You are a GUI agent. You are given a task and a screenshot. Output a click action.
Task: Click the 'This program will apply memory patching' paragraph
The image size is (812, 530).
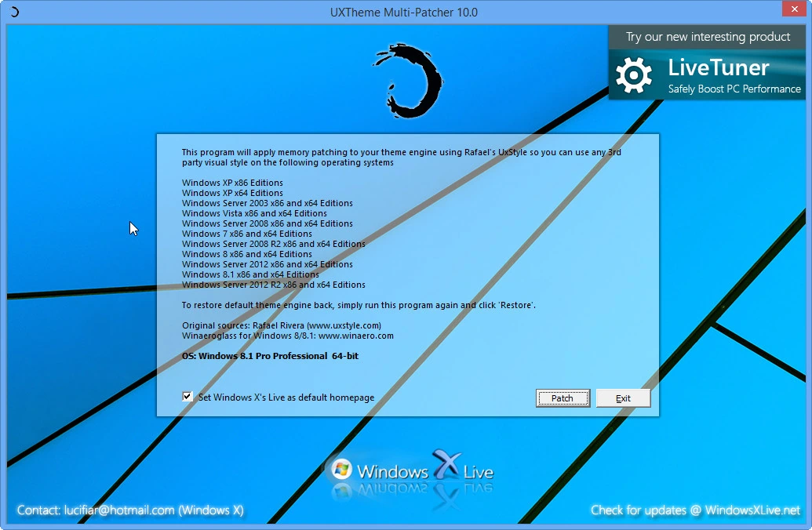(402, 158)
